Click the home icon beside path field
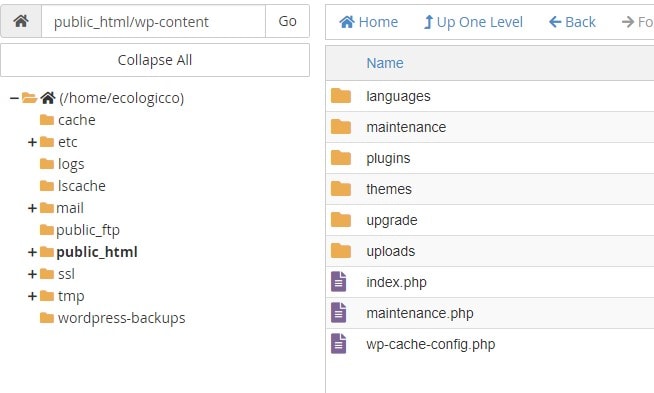Viewport: 654px width, 393px height. pyautogui.click(x=21, y=21)
